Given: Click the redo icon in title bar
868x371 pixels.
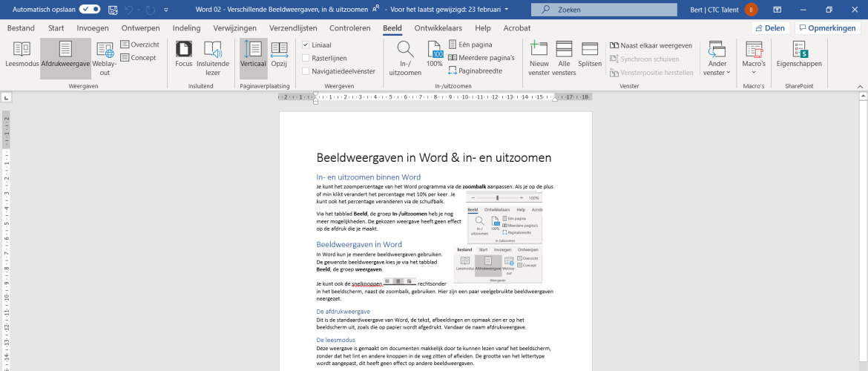Looking at the screenshot, I should [151, 10].
